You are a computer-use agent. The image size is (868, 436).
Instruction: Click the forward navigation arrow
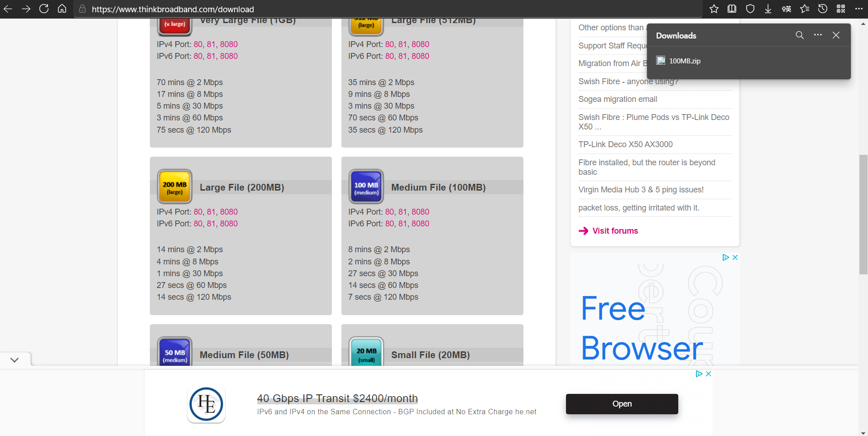pyautogui.click(x=26, y=9)
